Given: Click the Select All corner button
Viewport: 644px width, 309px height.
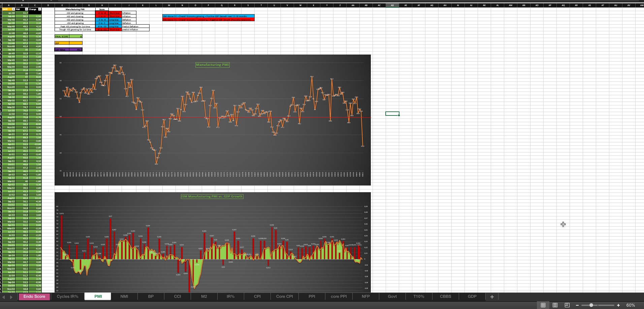Looking at the screenshot, I should pos(1,5).
